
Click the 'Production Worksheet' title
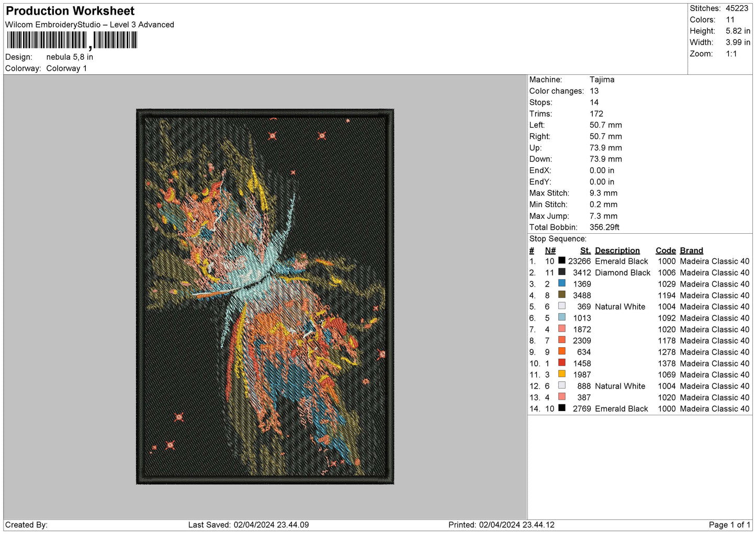(70, 11)
